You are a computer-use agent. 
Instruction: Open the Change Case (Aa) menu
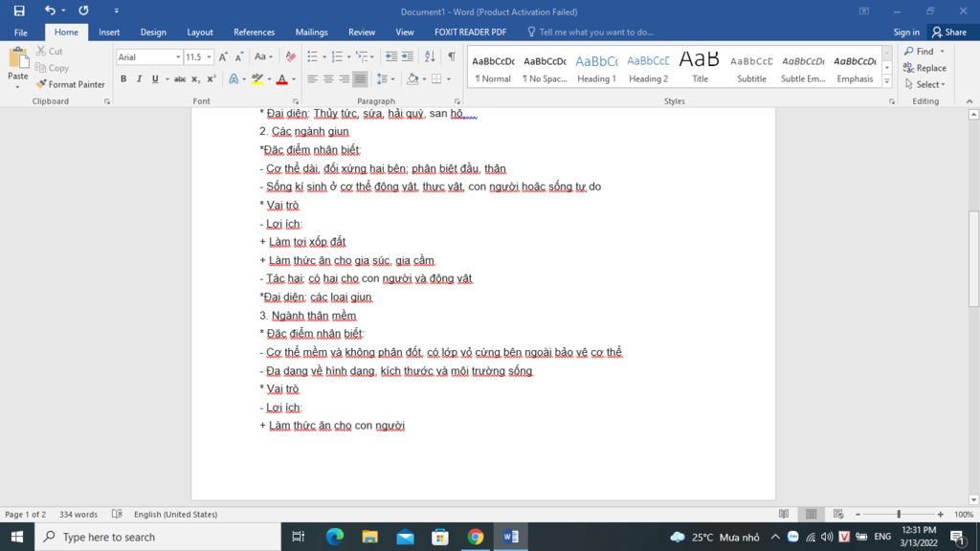coord(263,56)
